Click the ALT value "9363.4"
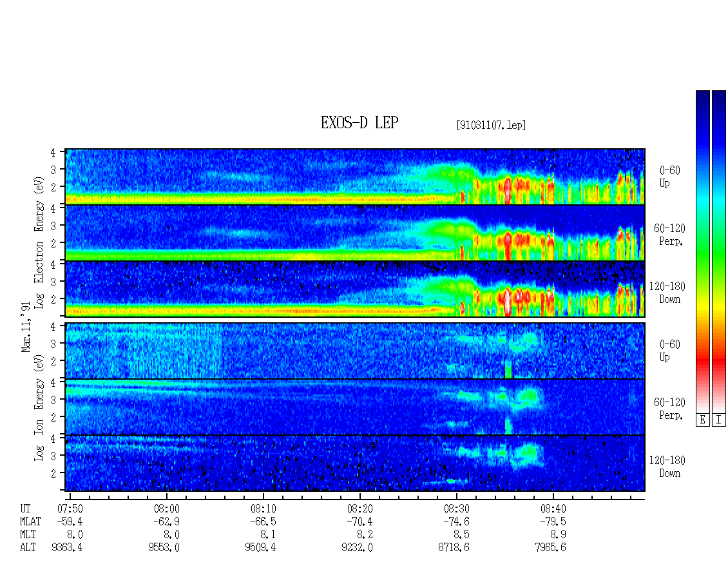Image resolution: width=728 pixels, height=564 pixels. [67, 548]
